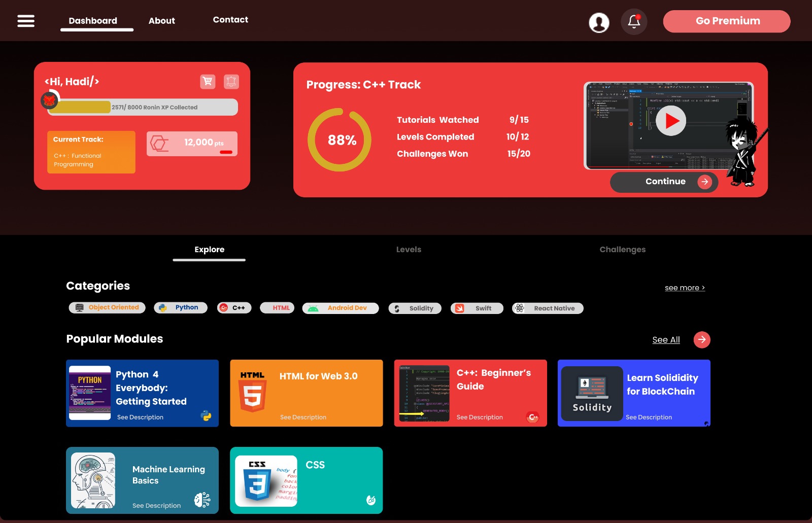Switch to the Challenges tab

pos(623,250)
